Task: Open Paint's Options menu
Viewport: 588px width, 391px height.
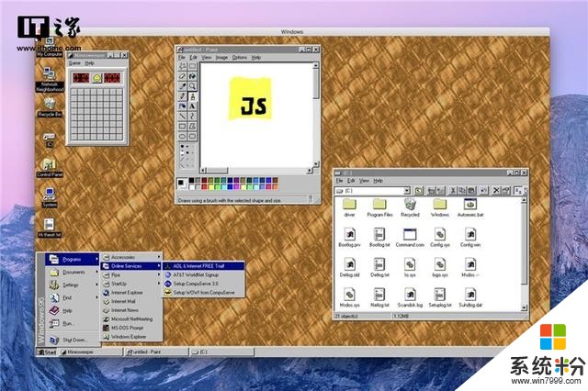Action: pyautogui.click(x=239, y=57)
